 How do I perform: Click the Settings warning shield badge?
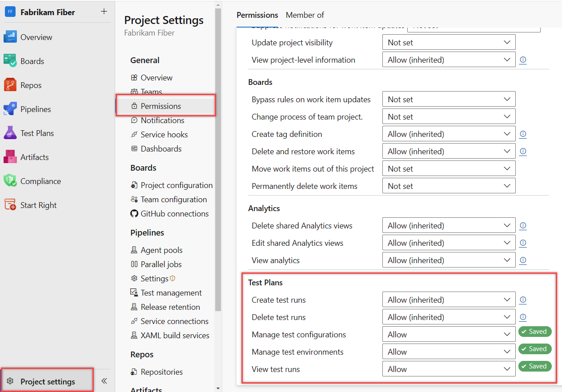tap(173, 279)
